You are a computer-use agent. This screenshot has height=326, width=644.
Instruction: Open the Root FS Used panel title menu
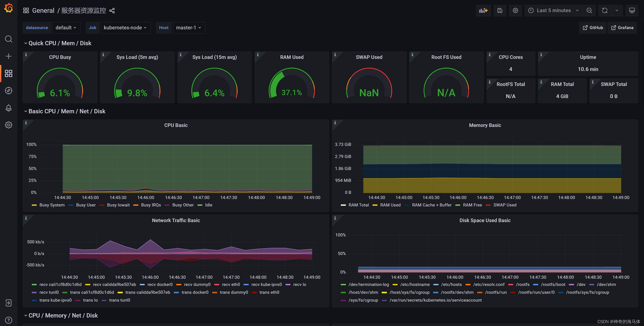point(446,57)
